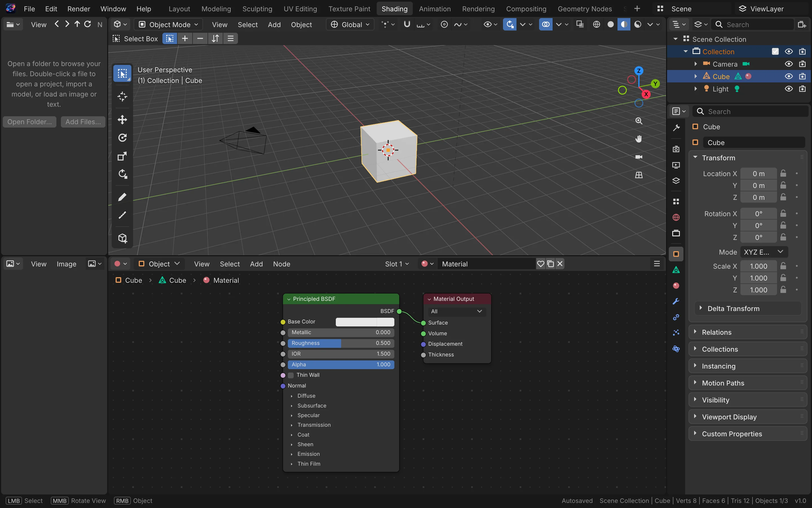
Task: Switch perspective/orthographic grid icon
Action: click(x=639, y=175)
